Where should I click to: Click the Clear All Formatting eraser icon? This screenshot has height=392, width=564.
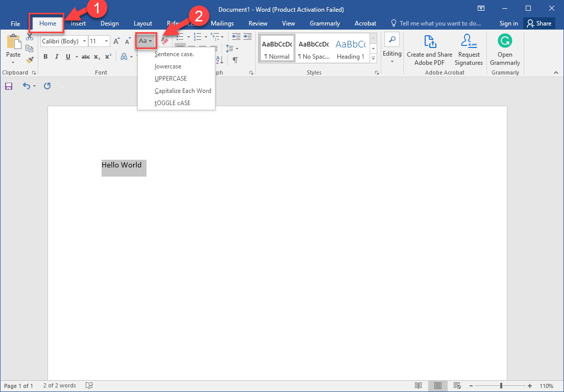point(164,41)
